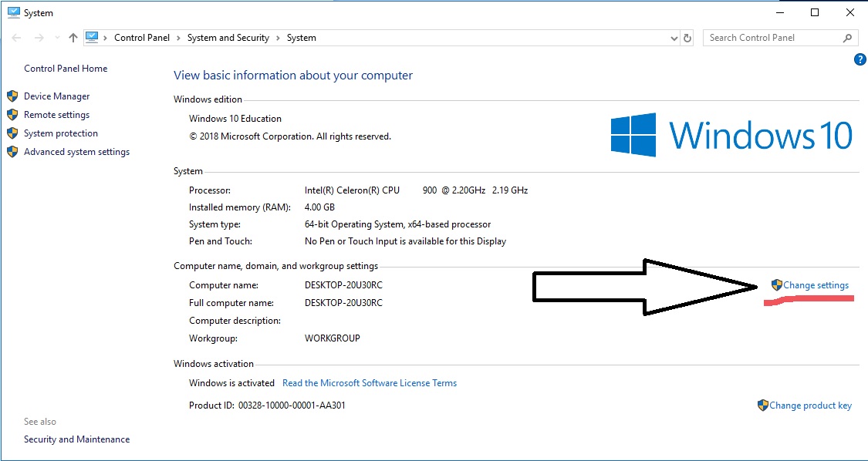Click the shield icon beside Change settings
Screen dimensions: 868x461
(x=776, y=285)
